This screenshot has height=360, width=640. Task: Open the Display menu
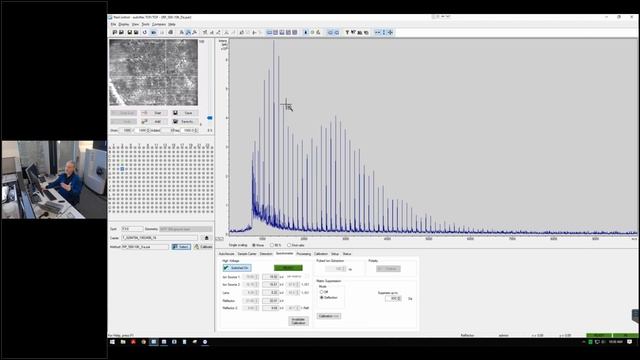point(124,24)
